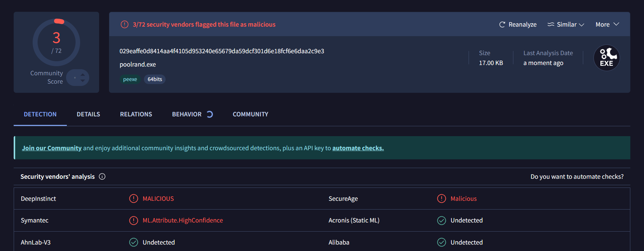Click the red alert icon in the detection banner
Screen dimensions: 644x251
click(x=125, y=24)
